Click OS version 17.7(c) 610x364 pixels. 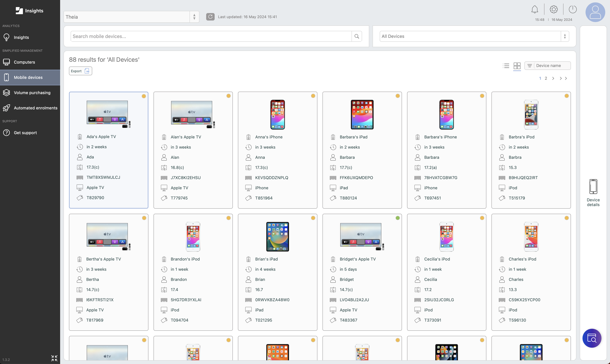pyautogui.click(x=346, y=168)
